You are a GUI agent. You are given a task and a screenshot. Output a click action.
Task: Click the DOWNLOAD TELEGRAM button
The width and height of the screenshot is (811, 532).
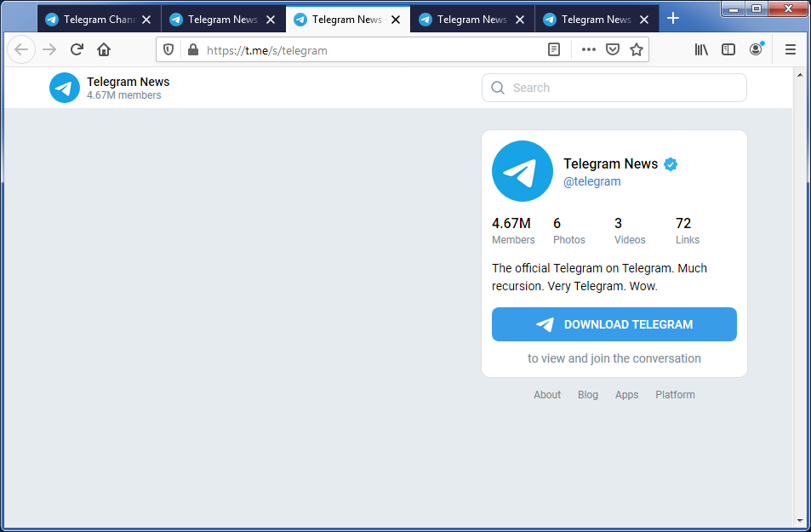pyautogui.click(x=614, y=324)
